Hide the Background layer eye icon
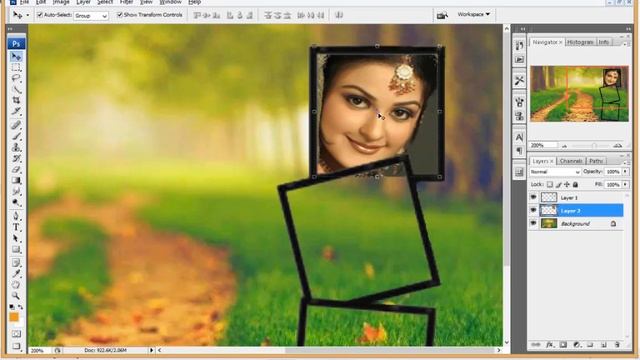Image resolution: width=640 pixels, height=360 pixels. (x=533, y=224)
